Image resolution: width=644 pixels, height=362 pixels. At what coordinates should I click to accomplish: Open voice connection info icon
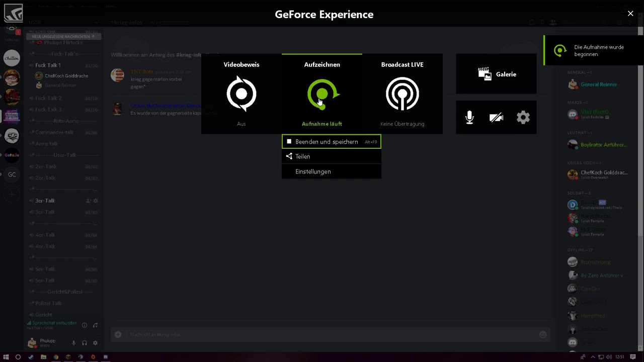(85, 325)
